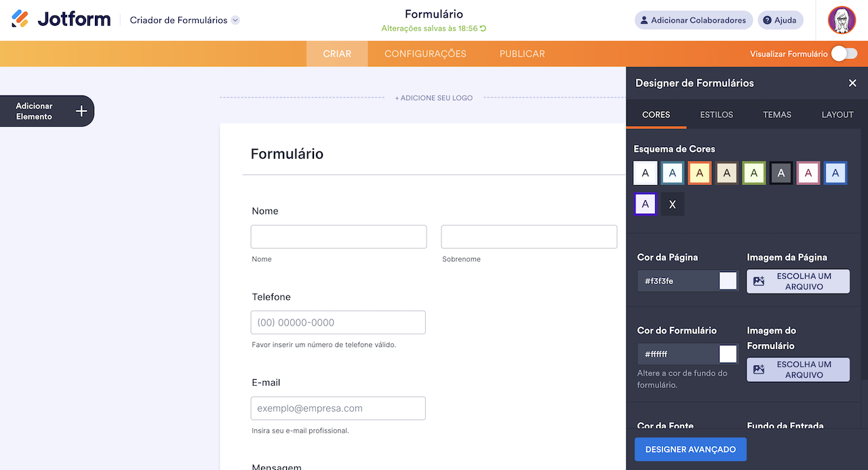Viewport: 868px width, 470px height.
Task: Open the ESTILOS tab in the designer
Action: point(716,115)
